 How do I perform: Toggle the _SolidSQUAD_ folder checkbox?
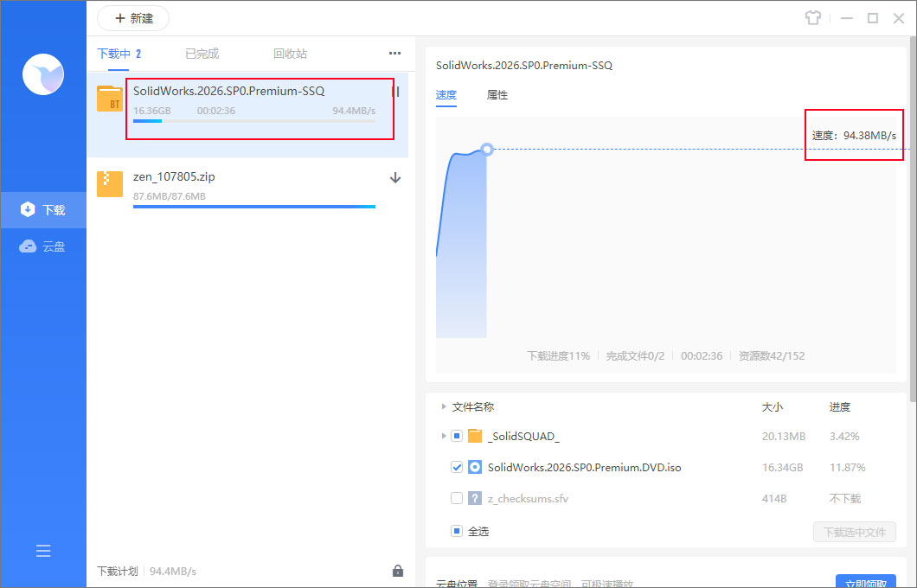(457, 436)
